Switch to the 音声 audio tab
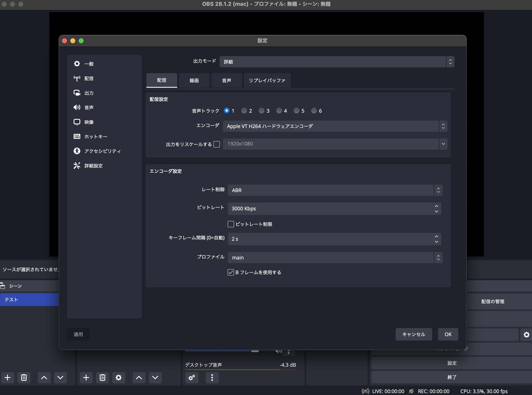The width and height of the screenshot is (532, 395). point(226,80)
